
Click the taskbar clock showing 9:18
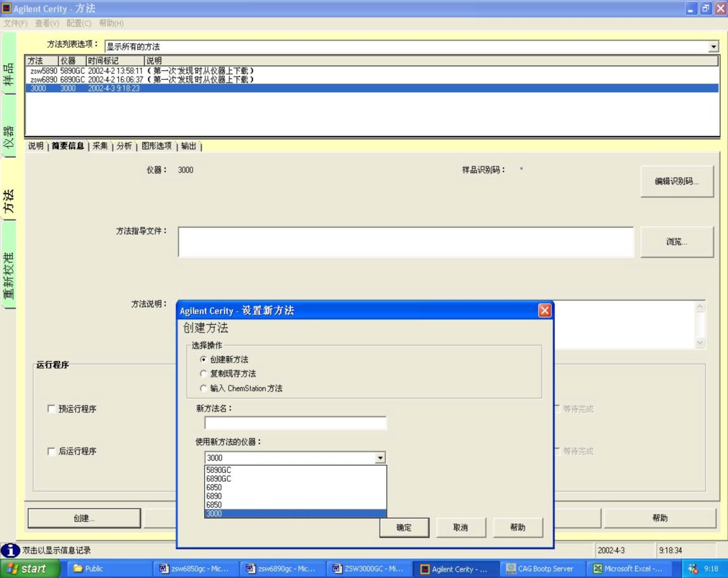[x=711, y=568]
